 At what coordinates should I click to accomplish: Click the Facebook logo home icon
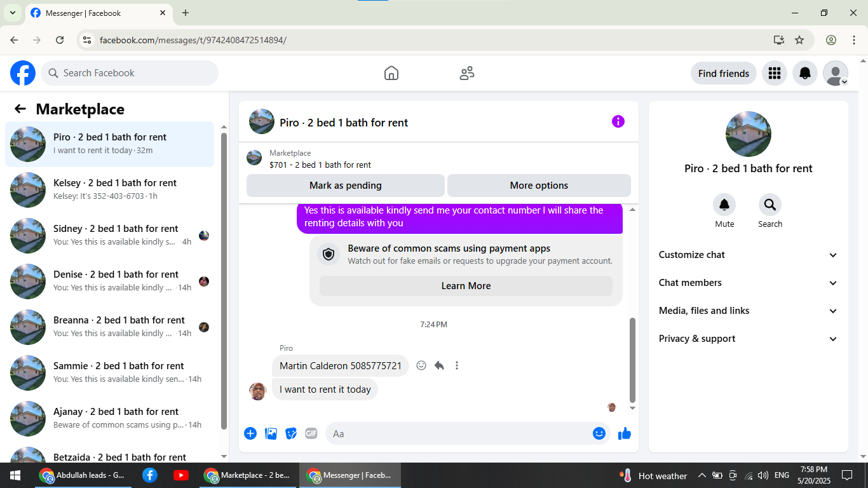[x=23, y=73]
